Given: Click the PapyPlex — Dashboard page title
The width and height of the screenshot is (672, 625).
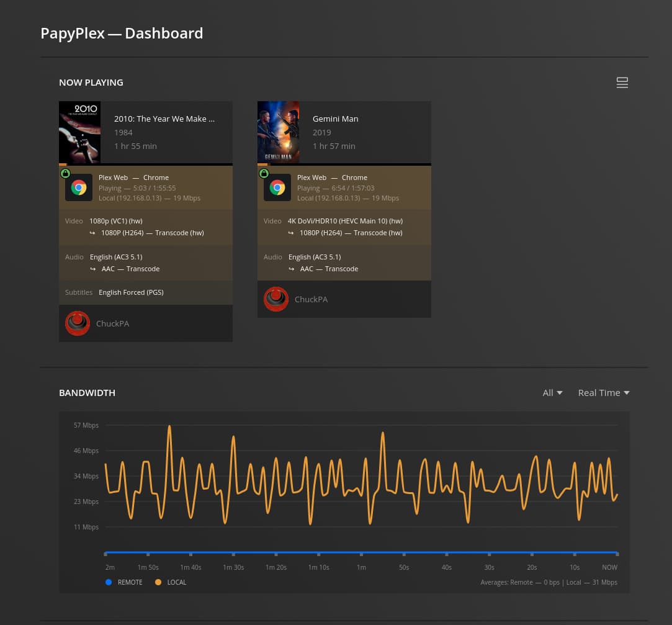Looking at the screenshot, I should pyautogui.click(x=122, y=34).
